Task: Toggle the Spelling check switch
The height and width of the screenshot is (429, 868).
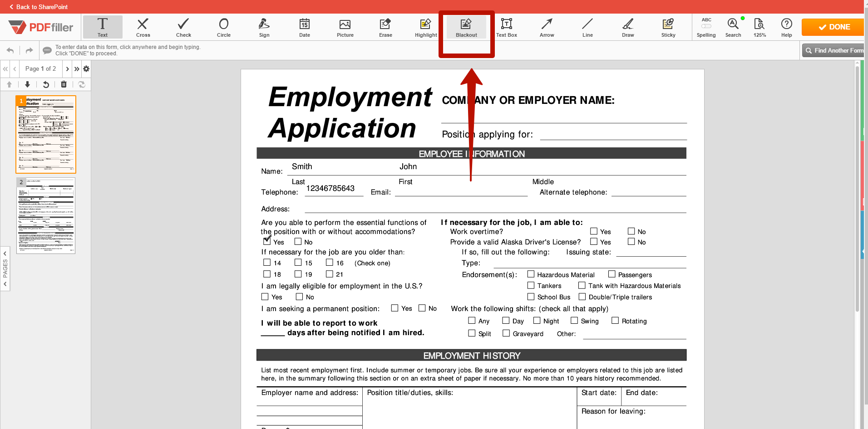Action: pyautogui.click(x=706, y=26)
